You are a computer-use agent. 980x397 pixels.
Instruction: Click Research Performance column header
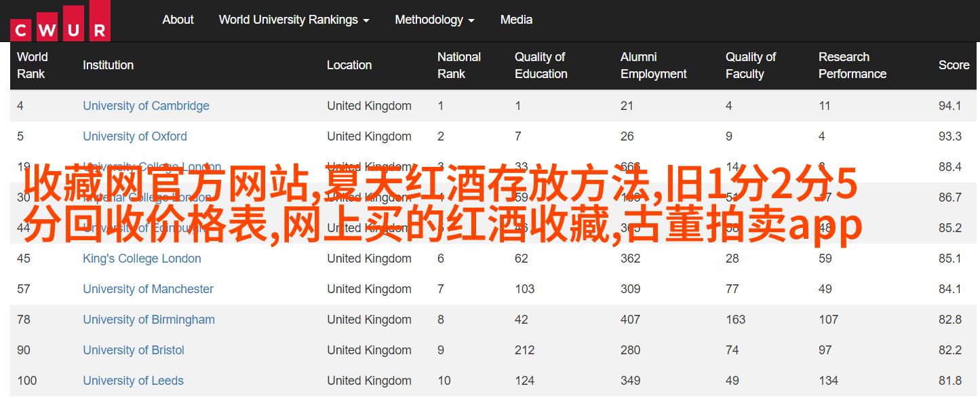click(852, 65)
